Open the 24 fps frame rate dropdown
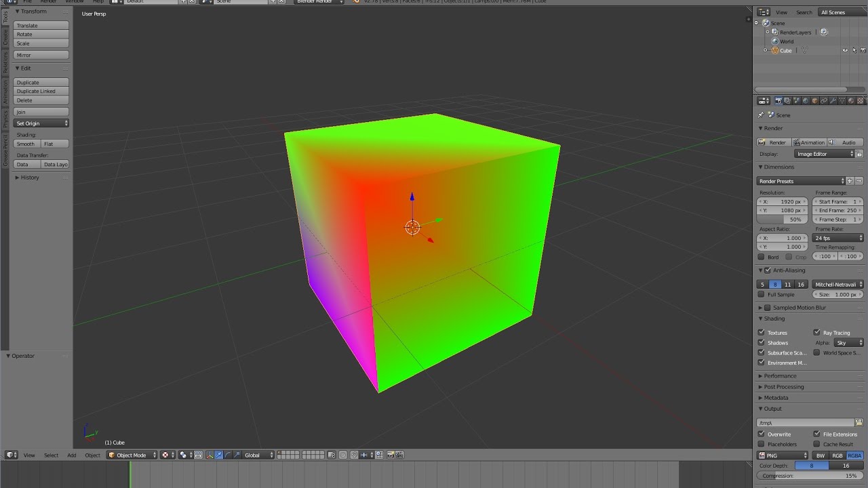868x488 pixels. pyautogui.click(x=838, y=238)
